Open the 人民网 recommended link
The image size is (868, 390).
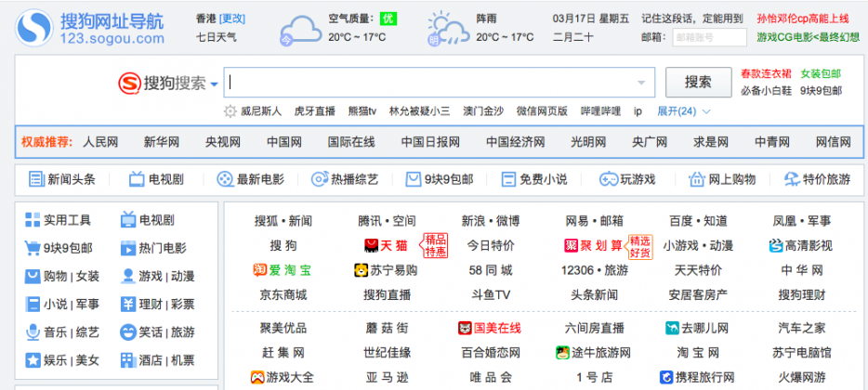point(100,142)
